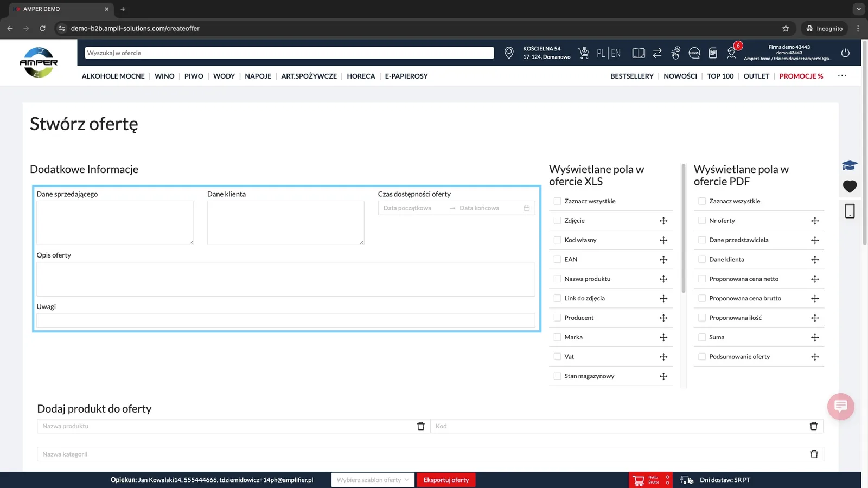Screen dimensions: 868x488
Task: Open the PROMOCJE % section
Action: (x=801, y=76)
